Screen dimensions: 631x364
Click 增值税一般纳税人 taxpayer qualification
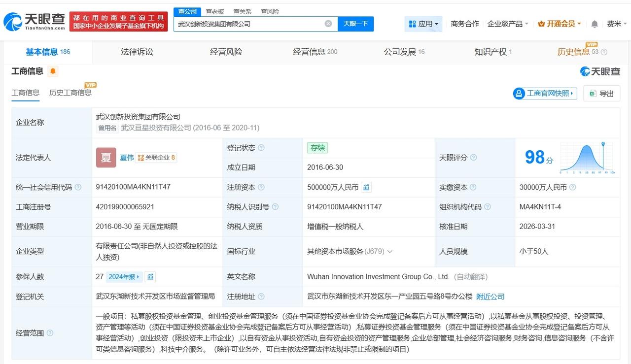[x=335, y=227]
